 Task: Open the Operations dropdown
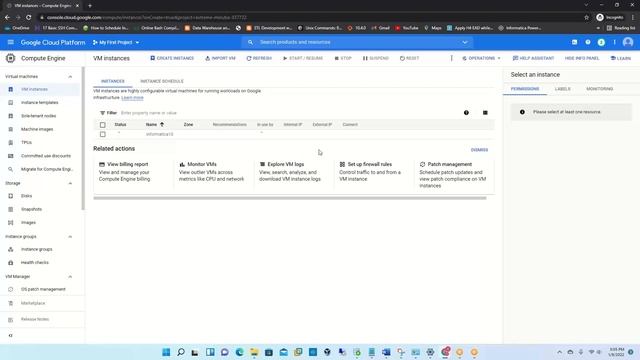click(x=481, y=58)
